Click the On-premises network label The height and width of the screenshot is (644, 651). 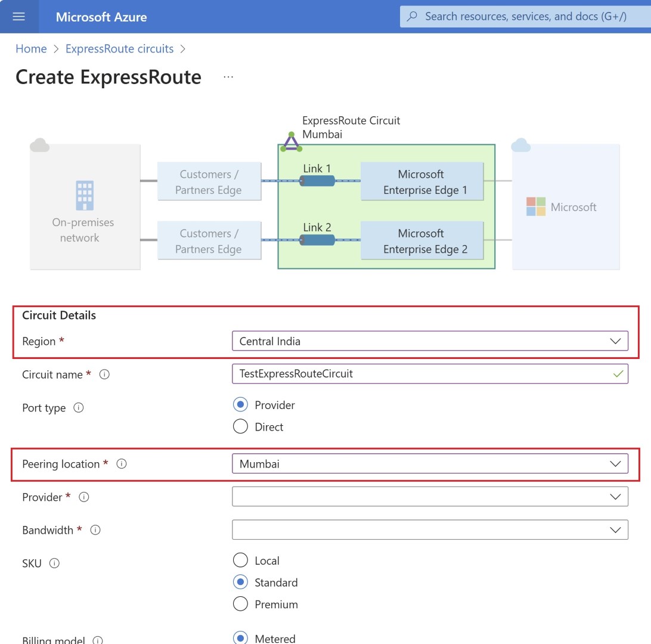tap(83, 230)
